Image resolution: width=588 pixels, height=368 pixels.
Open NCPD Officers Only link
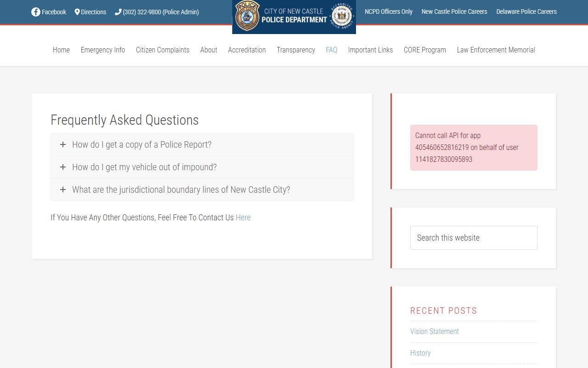(389, 11)
